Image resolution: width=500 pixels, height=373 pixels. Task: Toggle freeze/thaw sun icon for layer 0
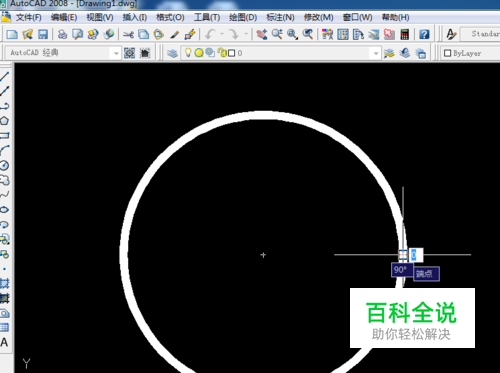pos(199,53)
